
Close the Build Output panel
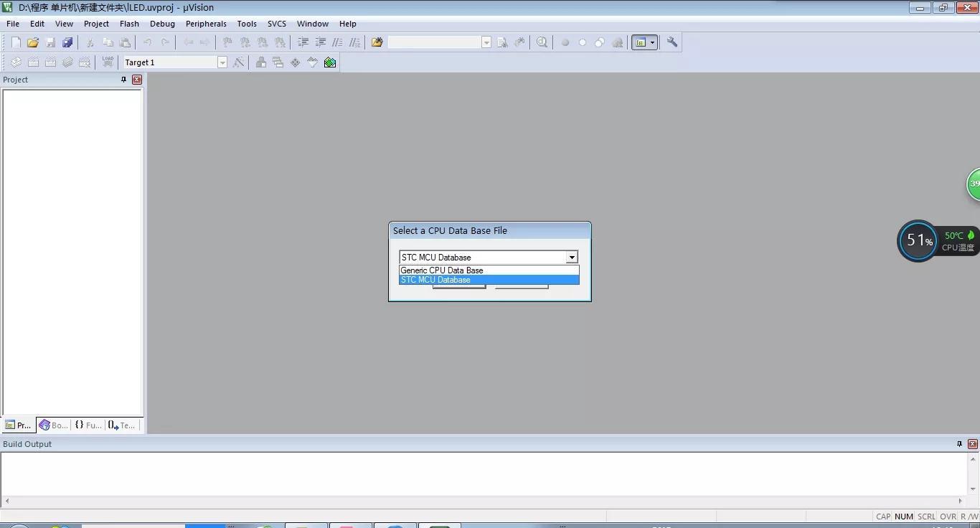coord(973,444)
